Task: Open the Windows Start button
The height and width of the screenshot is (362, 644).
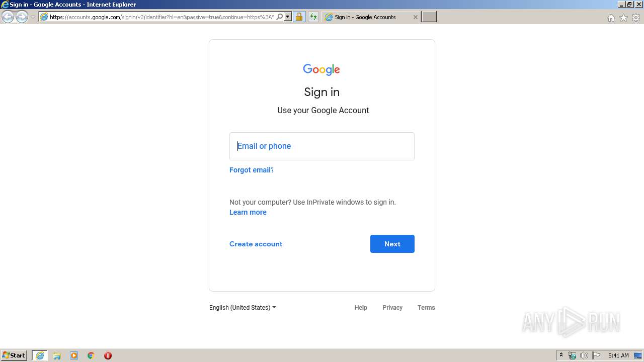Action: 14,355
